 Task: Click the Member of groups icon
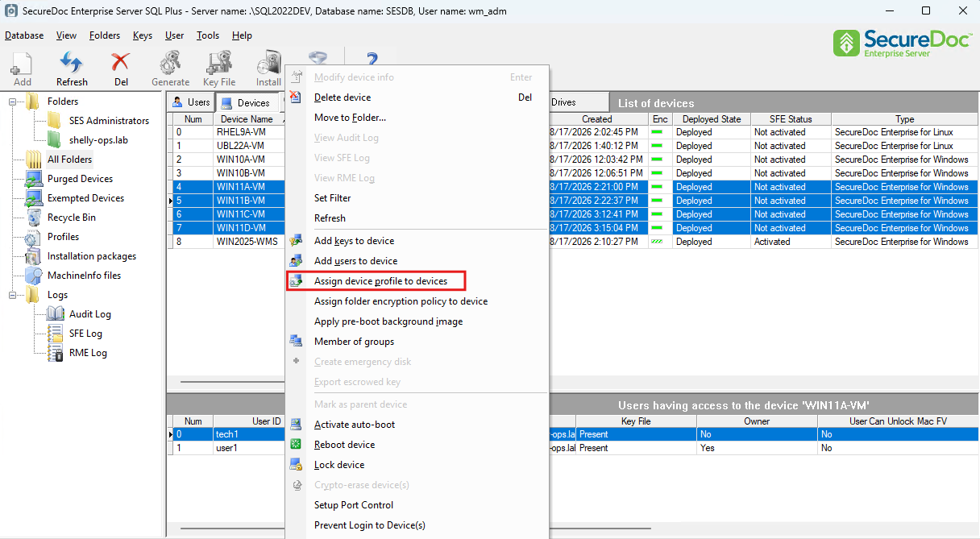tap(296, 342)
